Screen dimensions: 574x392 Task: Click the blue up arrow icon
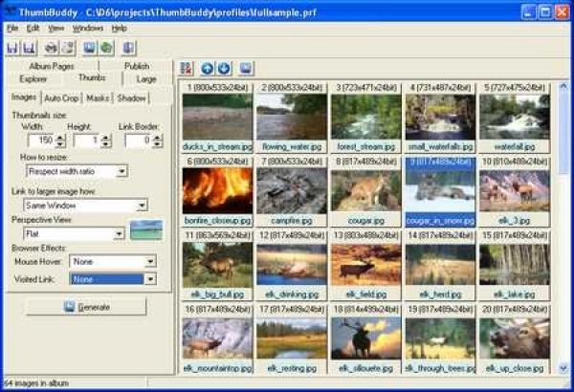207,68
